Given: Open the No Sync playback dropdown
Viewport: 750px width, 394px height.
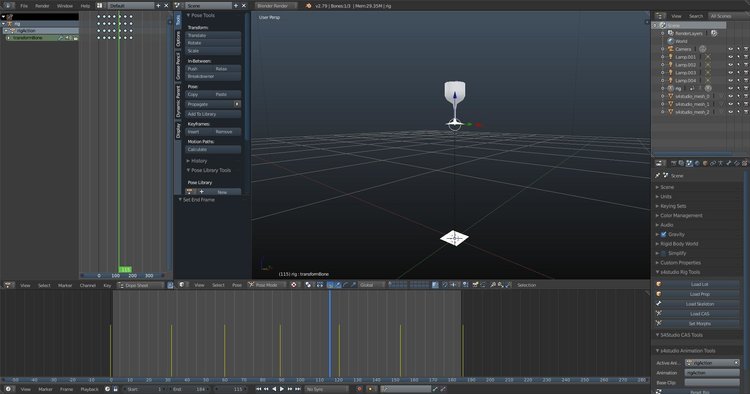Looking at the screenshot, I should (x=327, y=389).
